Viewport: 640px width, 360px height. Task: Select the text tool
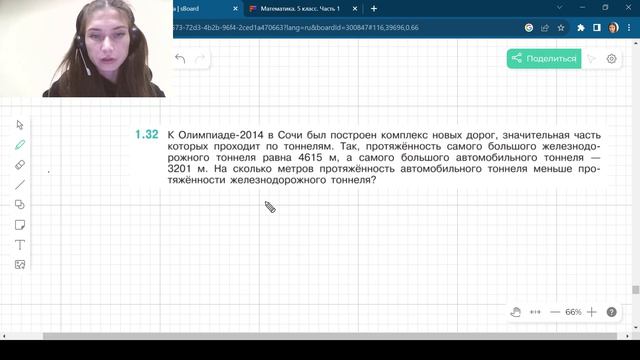coord(20,245)
